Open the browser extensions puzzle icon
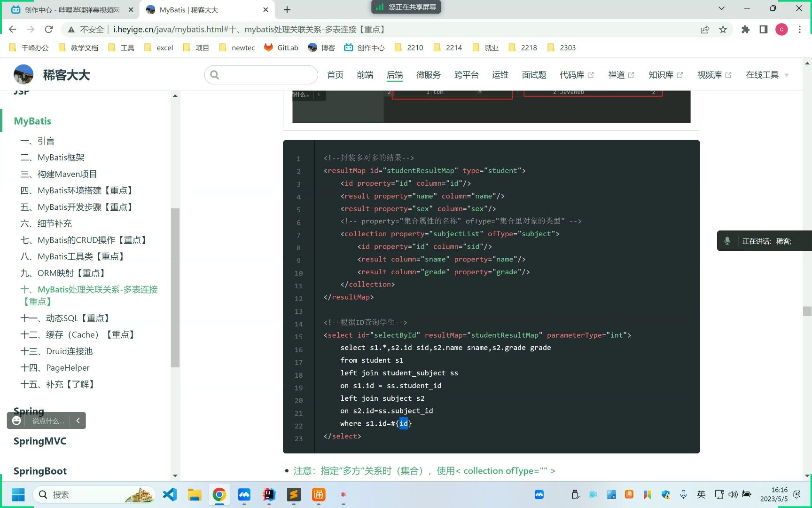Image resolution: width=812 pixels, height=508 pixels. 745,30
